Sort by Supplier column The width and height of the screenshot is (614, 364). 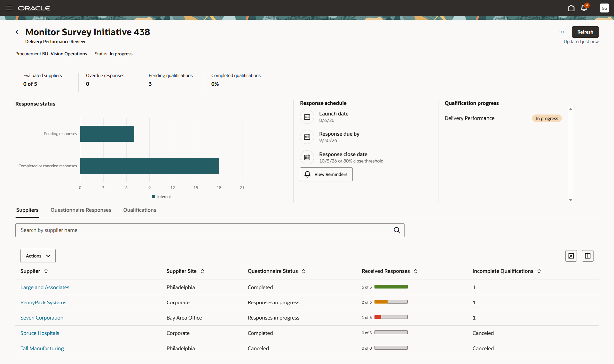point(46,271)
